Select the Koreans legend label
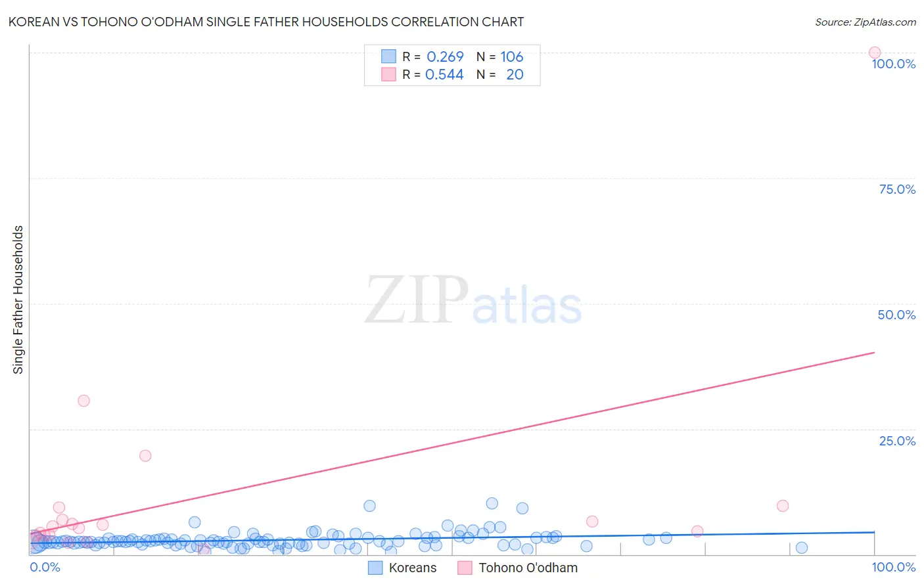 (413, 568)
